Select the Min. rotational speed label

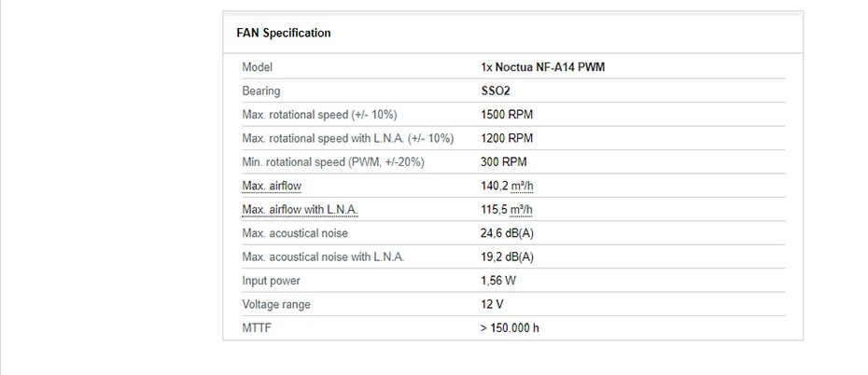point(332,161)
